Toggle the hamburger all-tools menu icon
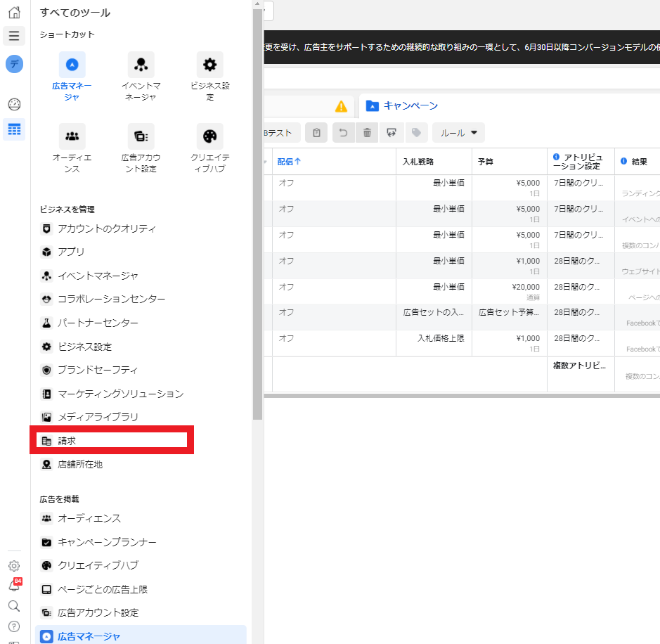 14,36
